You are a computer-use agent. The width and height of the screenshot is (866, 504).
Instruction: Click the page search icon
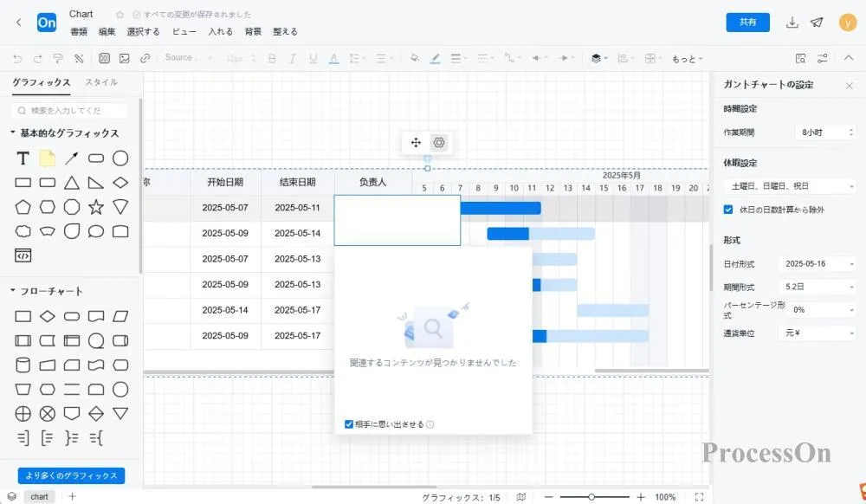tap(800, 58)
